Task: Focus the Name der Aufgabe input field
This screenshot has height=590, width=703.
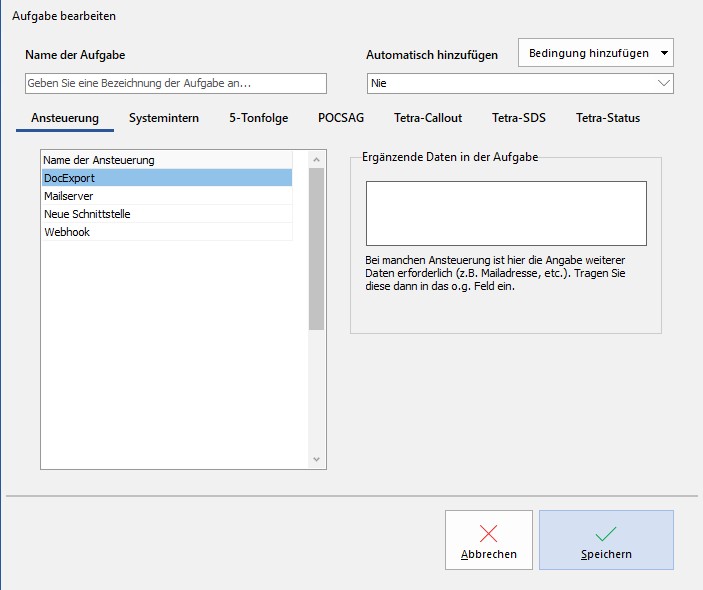Action: click(175, 83)
